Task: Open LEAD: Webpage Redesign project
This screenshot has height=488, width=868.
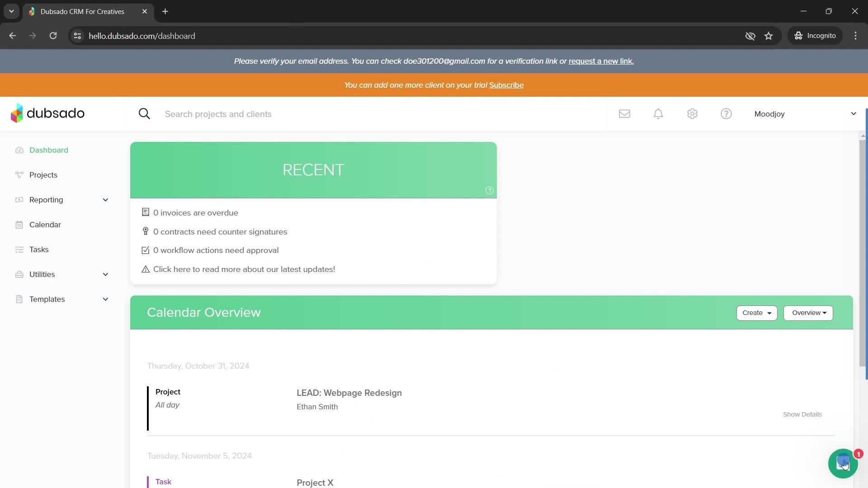Action: point(349,393)
